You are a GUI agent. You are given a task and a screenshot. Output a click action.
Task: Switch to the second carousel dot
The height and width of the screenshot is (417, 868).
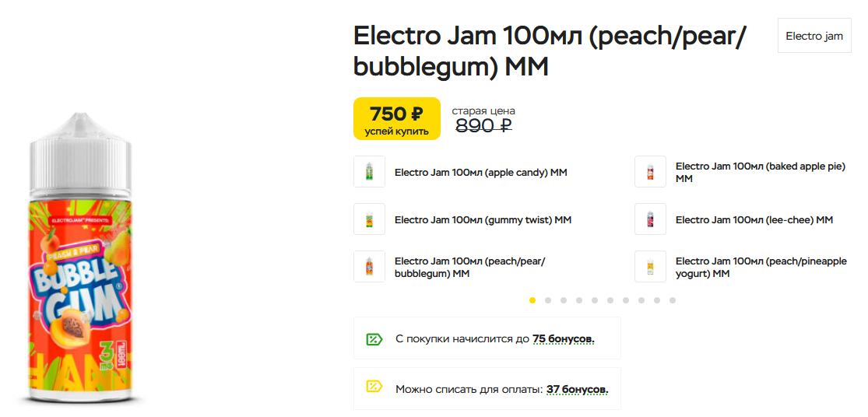pyautogui.click(x=548, y=300)
